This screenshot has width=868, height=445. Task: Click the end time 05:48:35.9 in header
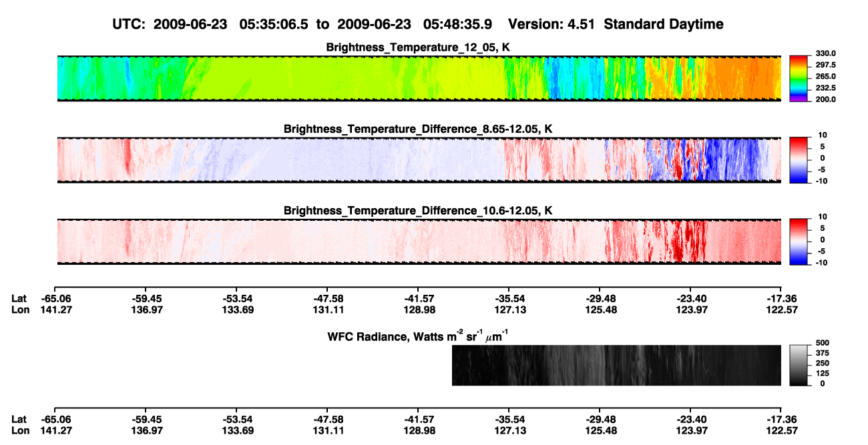(x=458, y=24)
